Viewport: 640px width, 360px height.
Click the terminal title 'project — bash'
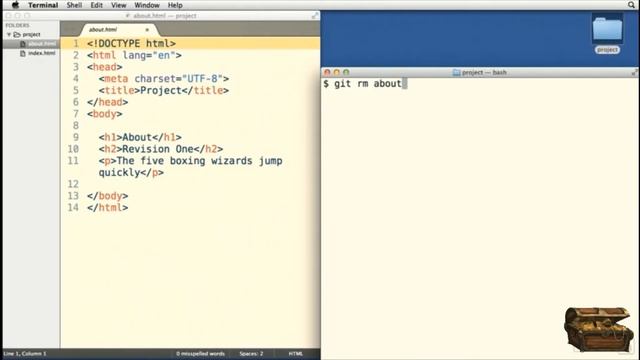[x=484, y=72]
